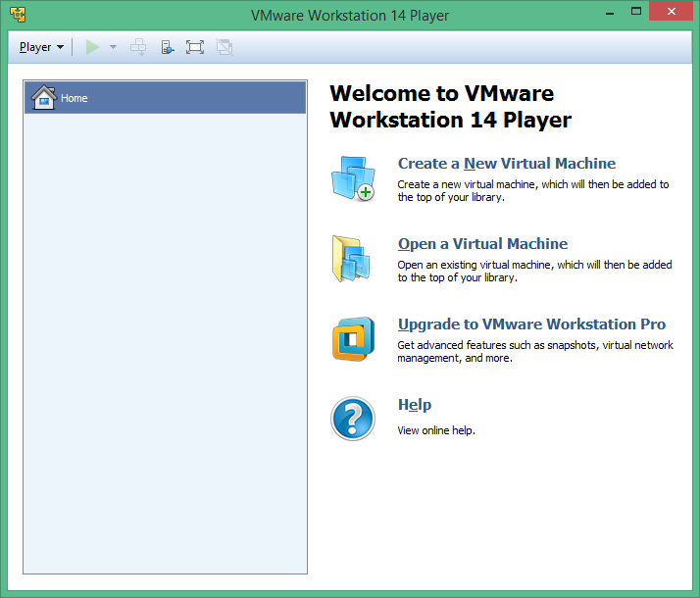This screenshot has height=598, width=700.
Task: Click the Show or hide console view toolbar icon
Action: tap(168, 47)
